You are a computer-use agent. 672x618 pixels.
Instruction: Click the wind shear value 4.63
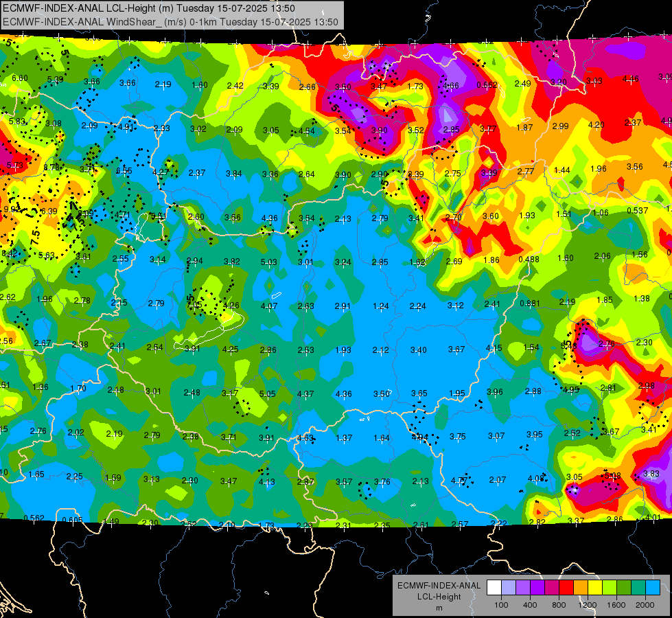point(305,438)
